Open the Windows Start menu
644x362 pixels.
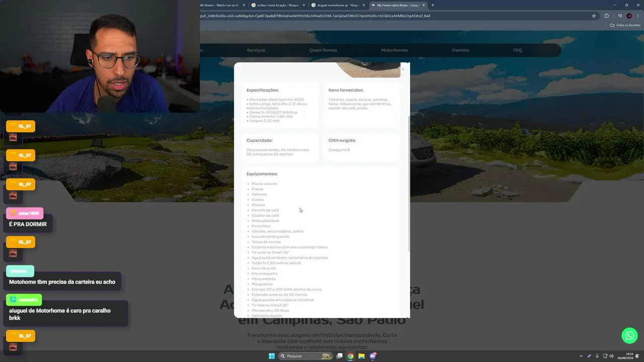click(x=272, y=356)
